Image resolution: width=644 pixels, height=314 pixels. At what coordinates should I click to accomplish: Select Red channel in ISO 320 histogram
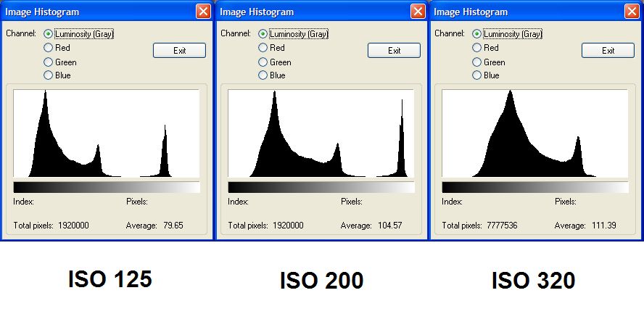(476, 48)
